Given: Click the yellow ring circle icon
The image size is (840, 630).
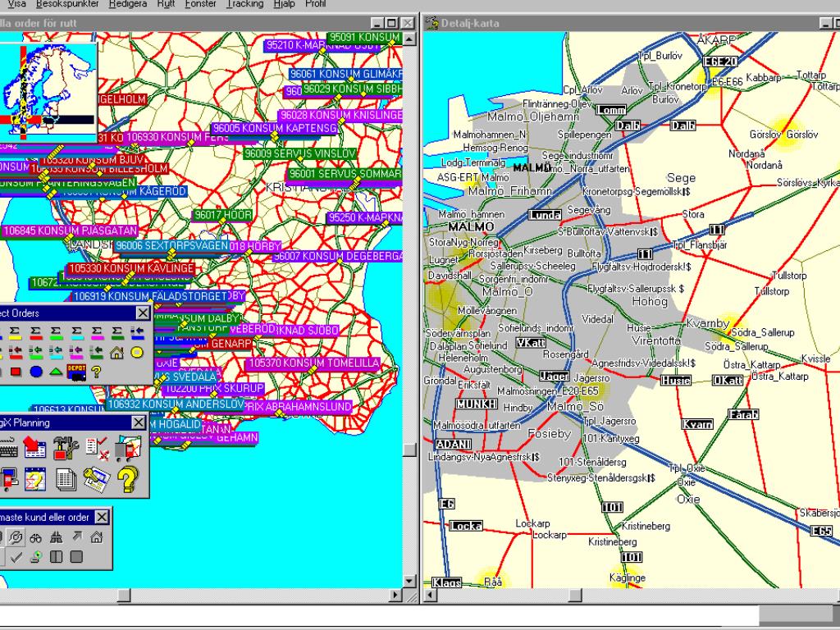Looking at the screenshot, I should (137, 353).
